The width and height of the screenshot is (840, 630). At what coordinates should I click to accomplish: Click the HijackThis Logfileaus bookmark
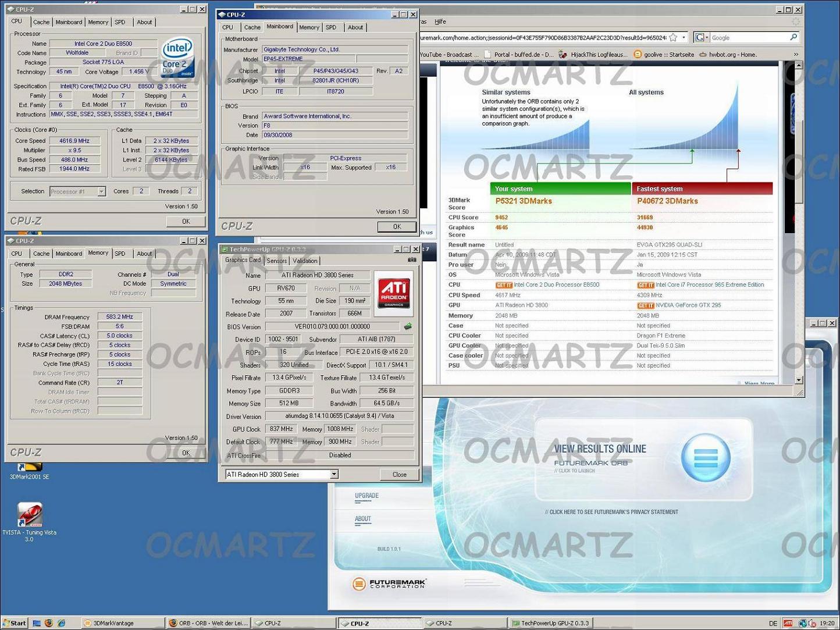tap(593, 55)
